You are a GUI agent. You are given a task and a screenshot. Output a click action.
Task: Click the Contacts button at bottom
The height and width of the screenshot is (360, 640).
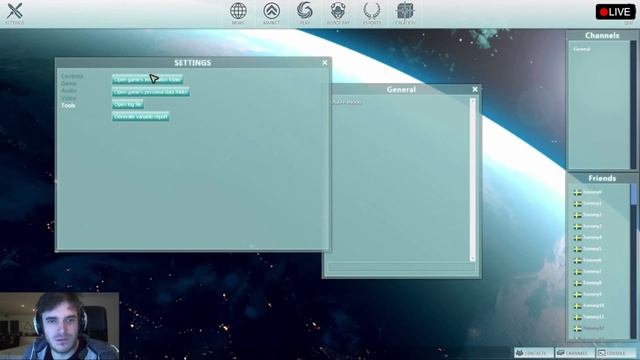click(533, 353)
